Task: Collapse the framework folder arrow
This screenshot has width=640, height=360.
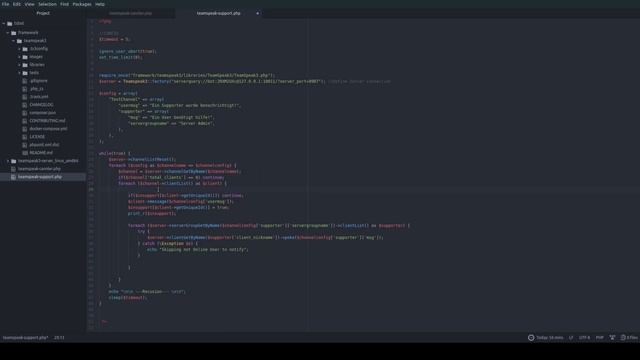Action: [x=8, y=33]
